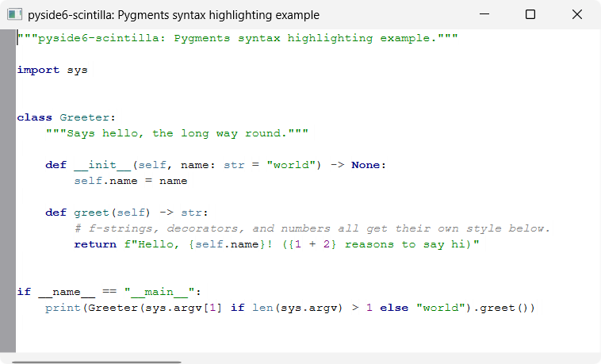Click the "world" default value in __init__
The height and width of the screenshot is (364, 601).
[290, 165]
